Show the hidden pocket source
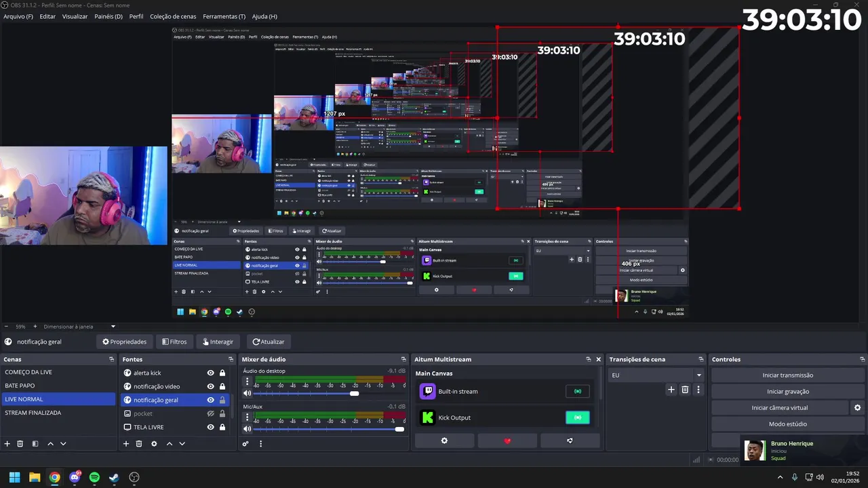 (x=210, y=413)
